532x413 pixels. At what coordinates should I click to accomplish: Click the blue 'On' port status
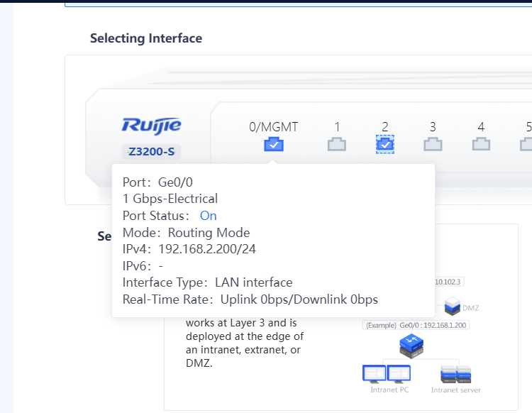208,216
